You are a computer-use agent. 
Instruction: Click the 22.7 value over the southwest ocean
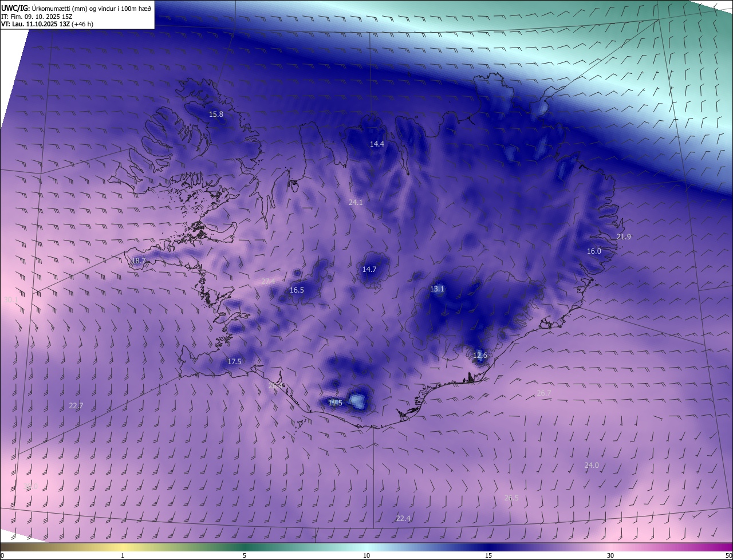76,406
